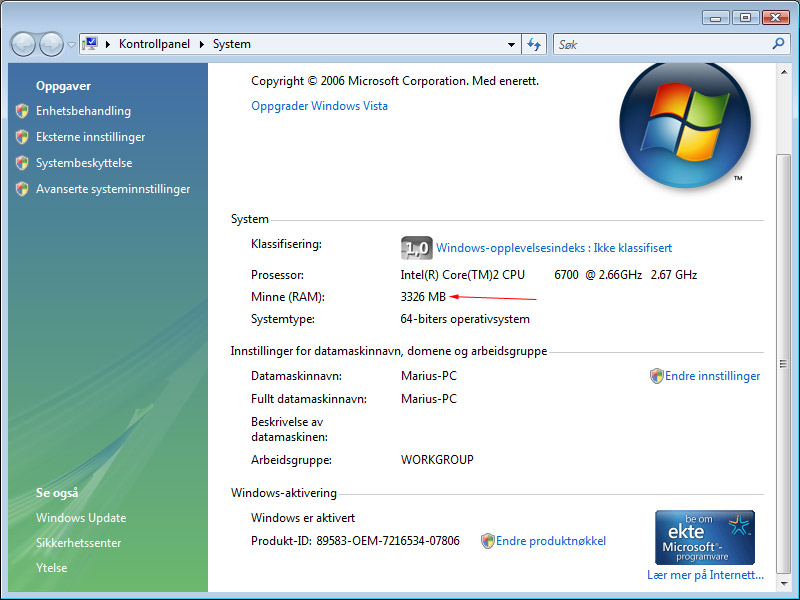800x600 pixels.
Task: Click the refresh button beside address bar
Action: (x=534, y=44)
